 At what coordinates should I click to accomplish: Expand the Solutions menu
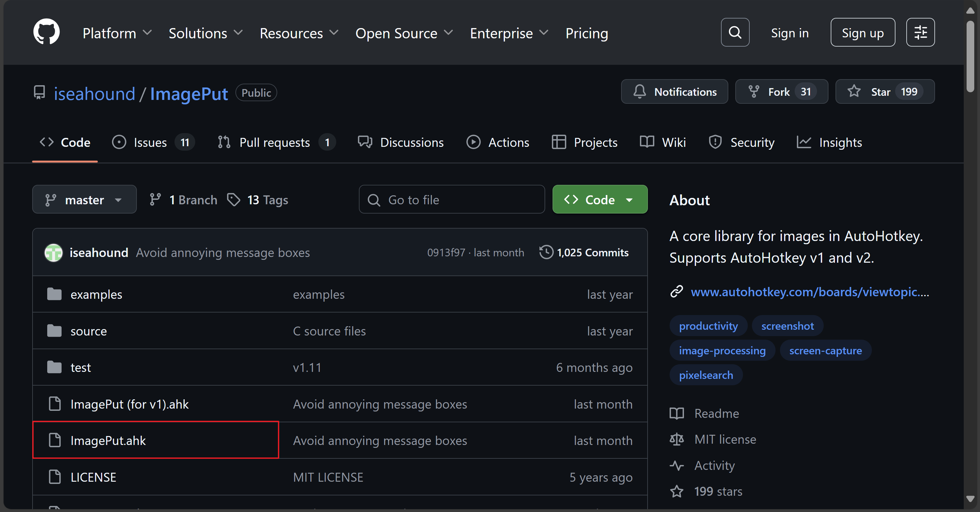pyautogui.click(x=205, y=33)
